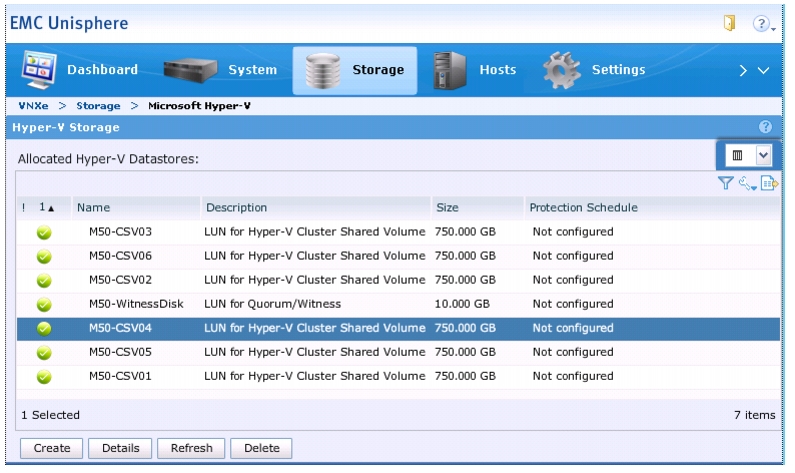Screen dimensions: 795x473
Task: Open the System tab
Action: pyautogui.click(x=220, y=70)
